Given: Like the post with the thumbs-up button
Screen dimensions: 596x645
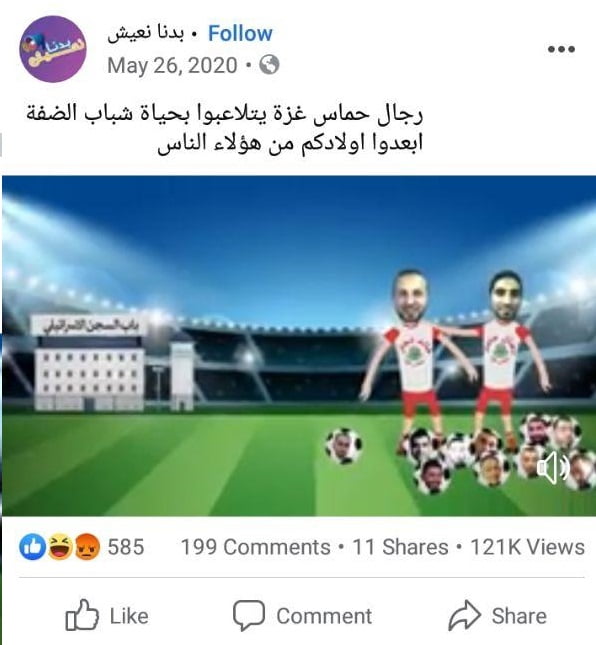Looking at the screenshot, I should [107, 616].
